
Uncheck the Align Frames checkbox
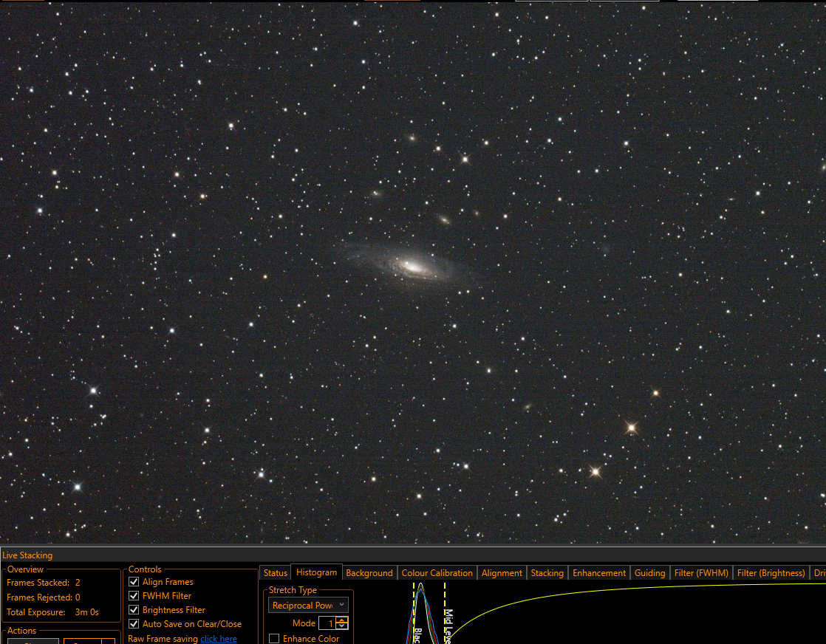coord(134,582)
